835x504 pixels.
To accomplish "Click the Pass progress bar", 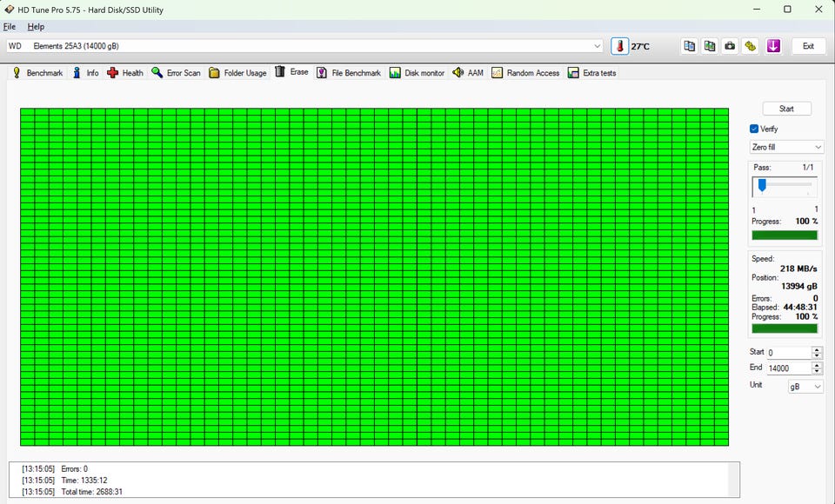I will pyautogui.click(x=785, y=235).
